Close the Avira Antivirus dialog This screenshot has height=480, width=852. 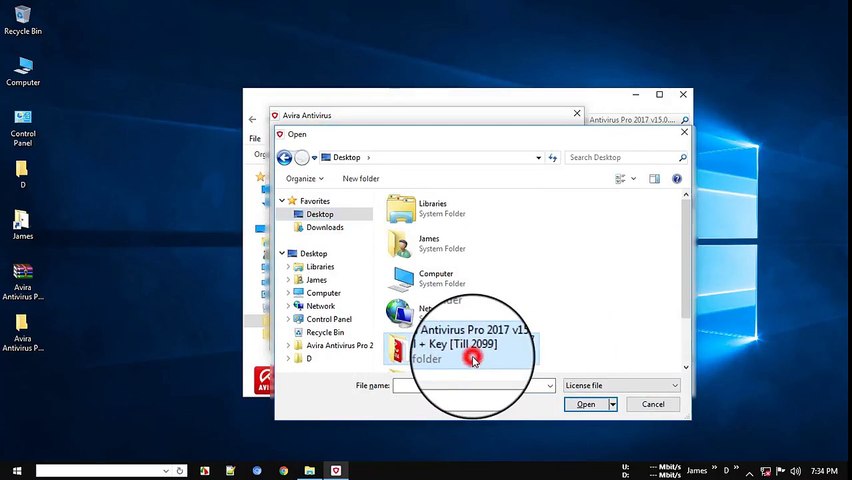tap(577, 114)
